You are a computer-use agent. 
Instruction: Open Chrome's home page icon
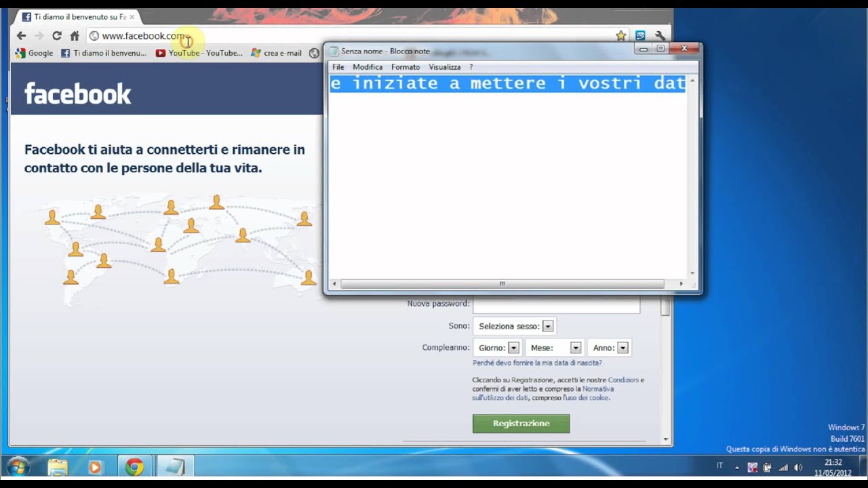click(75, 36)
